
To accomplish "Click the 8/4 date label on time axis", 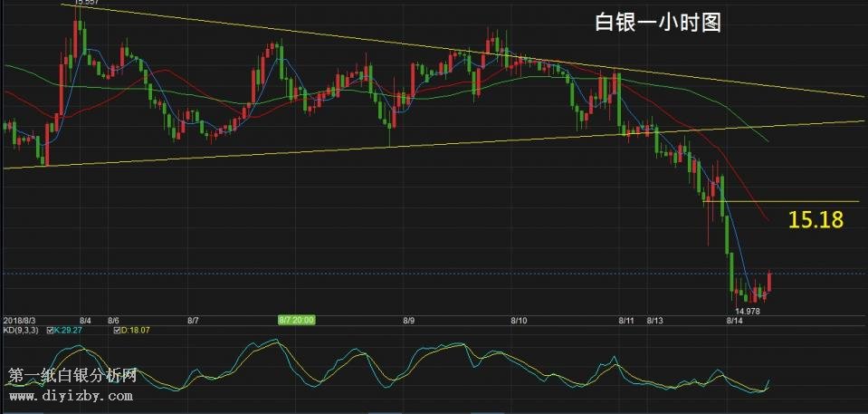I will (x=85, y=321).
